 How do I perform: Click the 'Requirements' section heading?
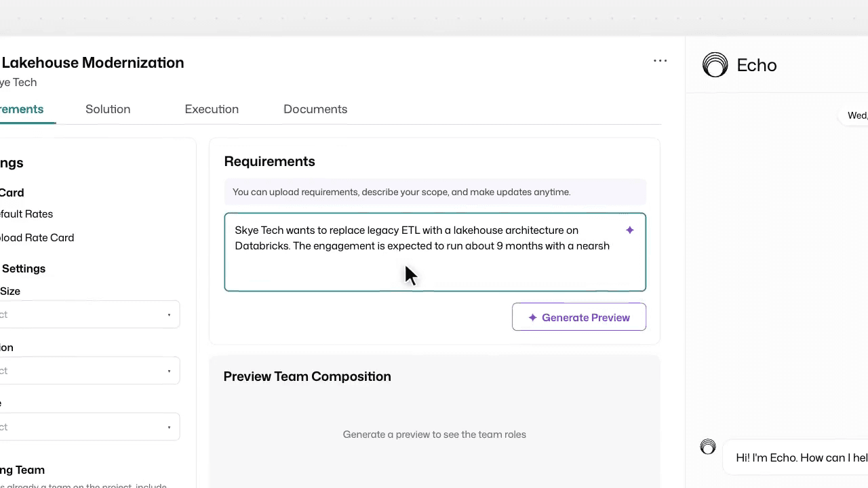[269, 161]
